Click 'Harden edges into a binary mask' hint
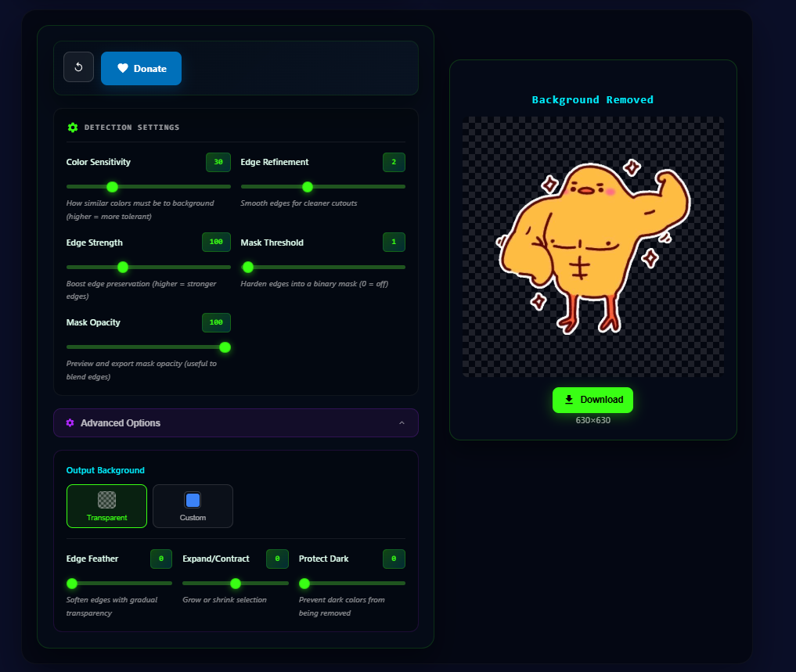The height and width of the screenshot is (672, 796). [314, 284]
